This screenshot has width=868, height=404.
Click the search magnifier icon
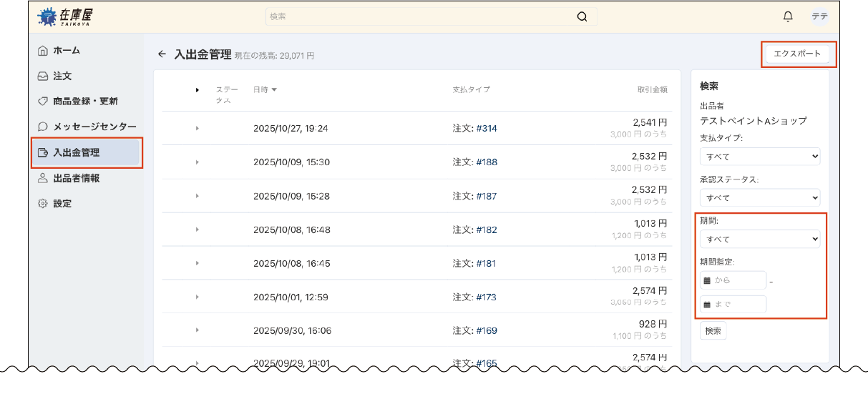(x=582, y=16)
